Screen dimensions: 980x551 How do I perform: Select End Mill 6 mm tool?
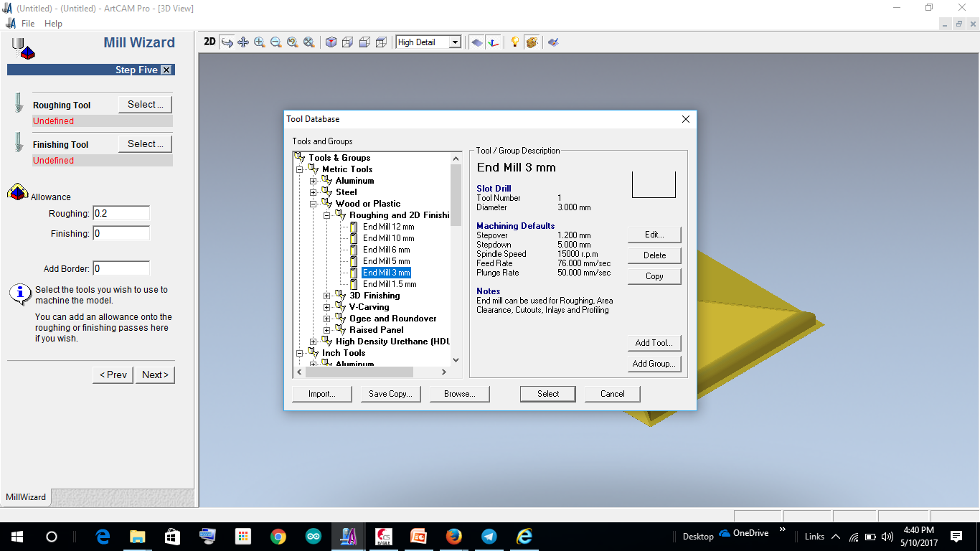point(386,250)
